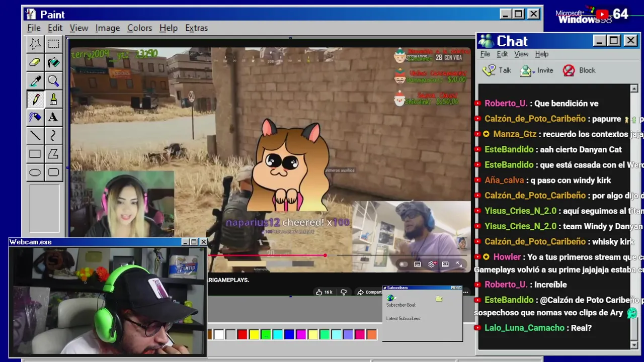Click message 'Aña_calva : q paso con windy kirk'
This screenshot has height=362, width=644.
[x=542, y=180]
